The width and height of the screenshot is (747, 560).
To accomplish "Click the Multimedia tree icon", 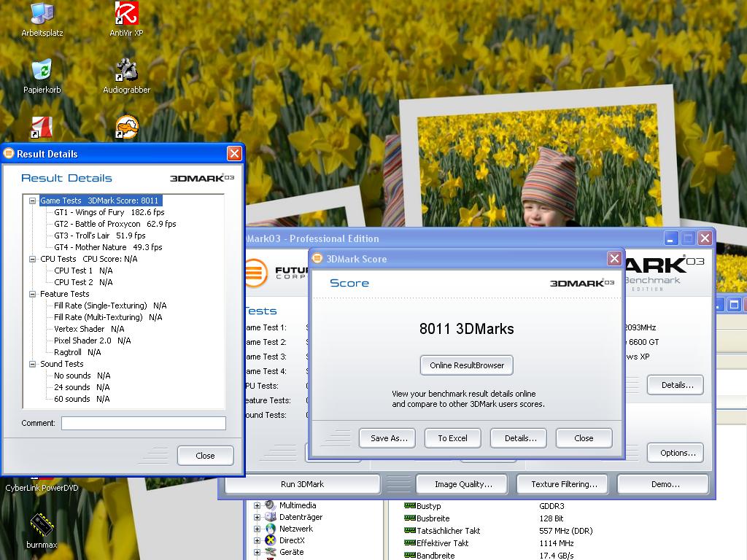I will point(271,505).
